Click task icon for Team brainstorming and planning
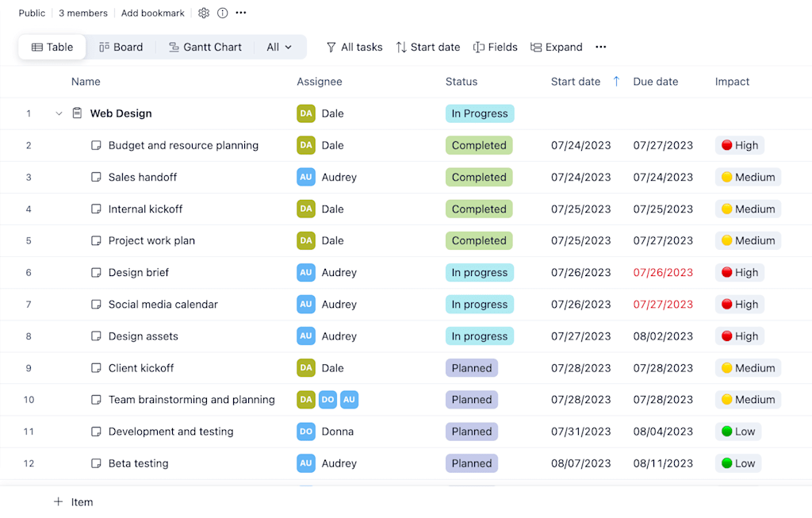The image size is (812, 518). [x=96, y=400]
